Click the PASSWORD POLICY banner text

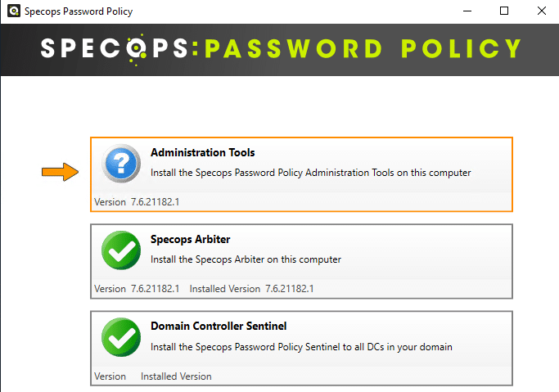click(x=363, y=48)
